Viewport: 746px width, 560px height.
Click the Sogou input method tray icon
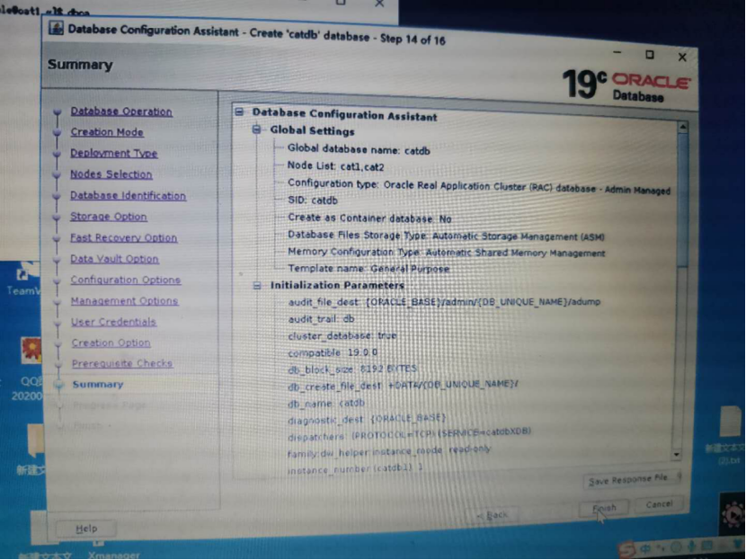coord(626,547)
